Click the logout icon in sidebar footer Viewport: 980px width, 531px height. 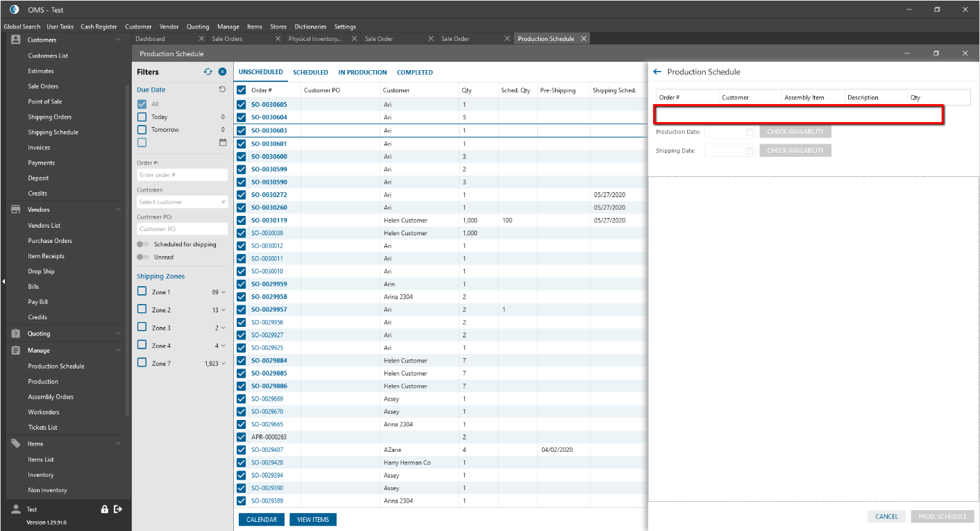(118, 509)
